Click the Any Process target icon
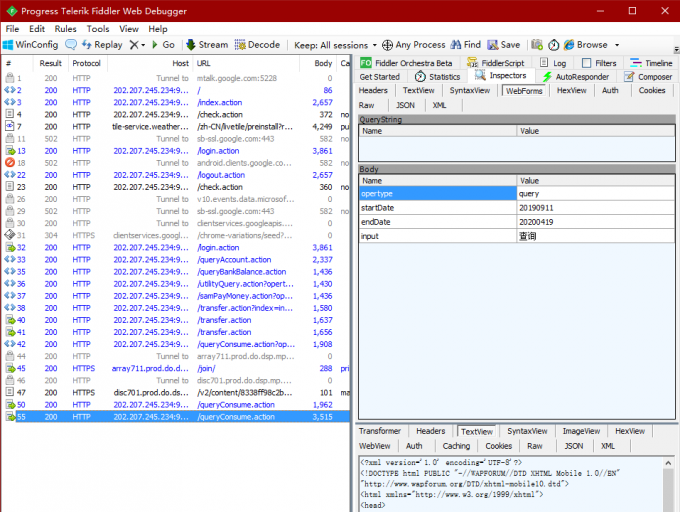The height and width of the screenshot is (512, 680). pos(387,45)
